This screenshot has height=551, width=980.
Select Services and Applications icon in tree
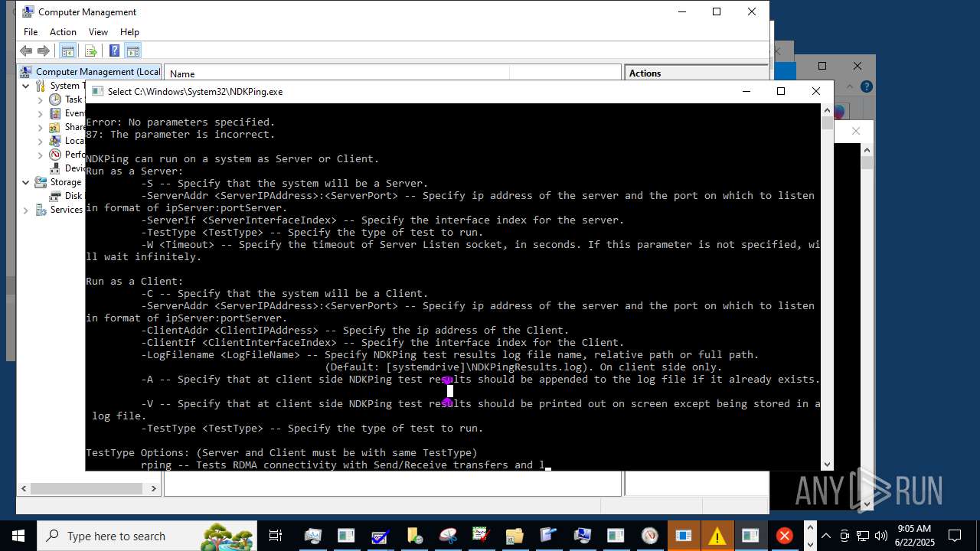pos(41,210)
